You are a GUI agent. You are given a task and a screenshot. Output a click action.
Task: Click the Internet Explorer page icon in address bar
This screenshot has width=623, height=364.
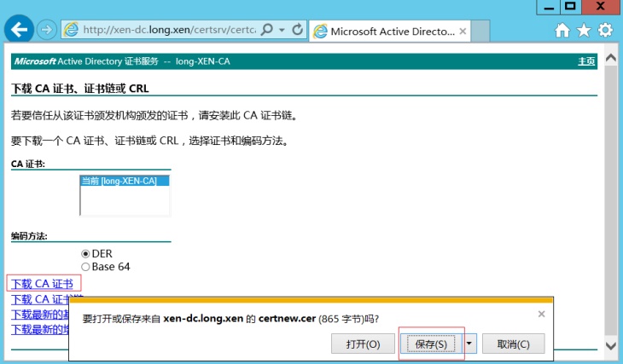tap(71, 30)
